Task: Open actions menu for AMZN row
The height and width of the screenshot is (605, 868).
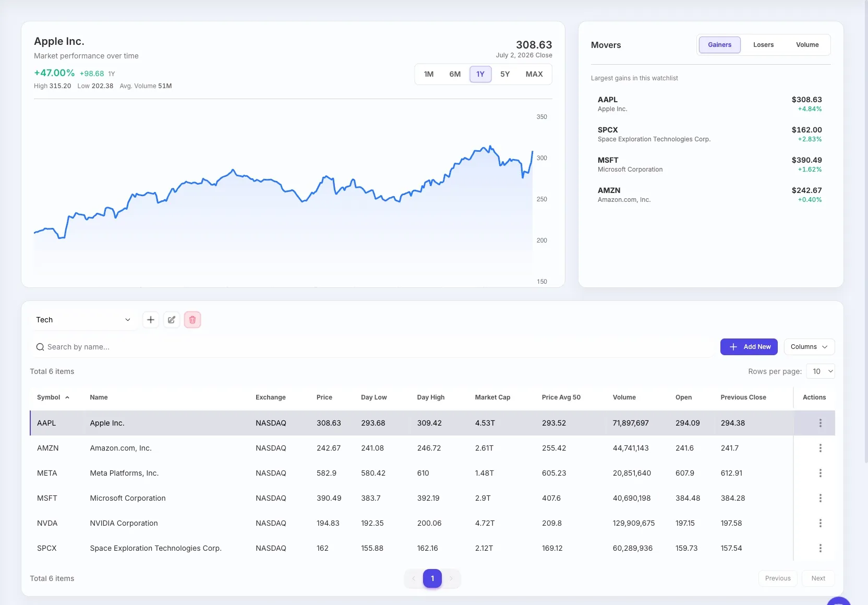Action: click(820, 448)
